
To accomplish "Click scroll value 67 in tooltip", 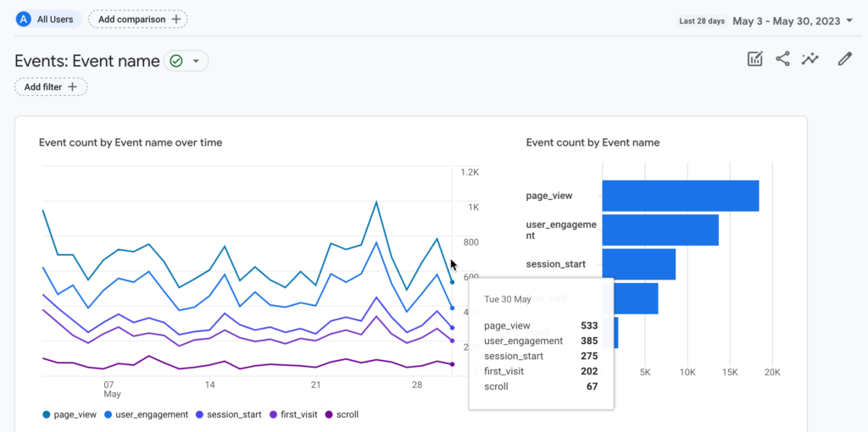I will 593,386.
